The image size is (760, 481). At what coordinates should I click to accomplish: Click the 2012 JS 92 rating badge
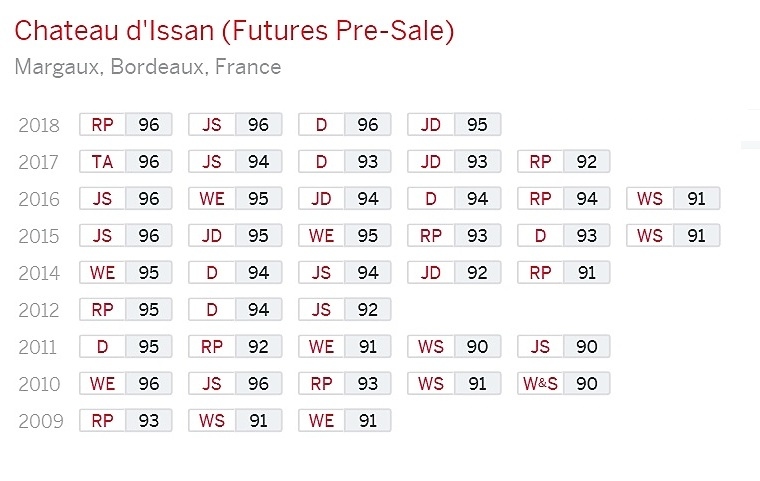[345, 310]
